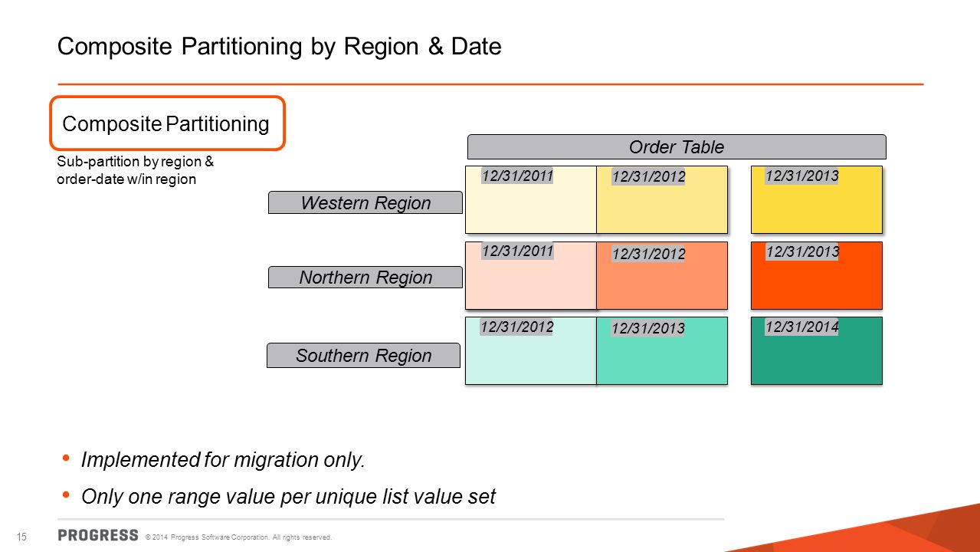This screenshot has height=552, width=980.
Task: Select Western Region 12/31/2012 yellow block
Action: (x=662, y=199)
